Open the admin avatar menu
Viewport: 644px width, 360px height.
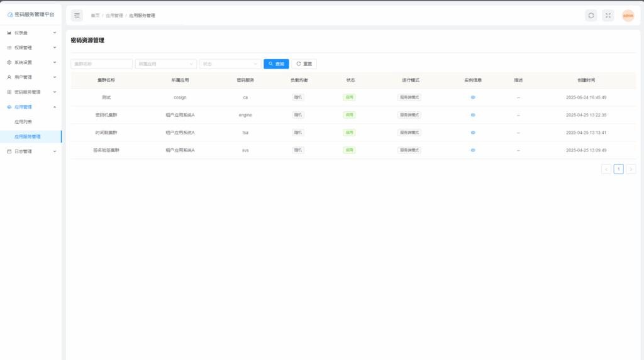(628, 16)
